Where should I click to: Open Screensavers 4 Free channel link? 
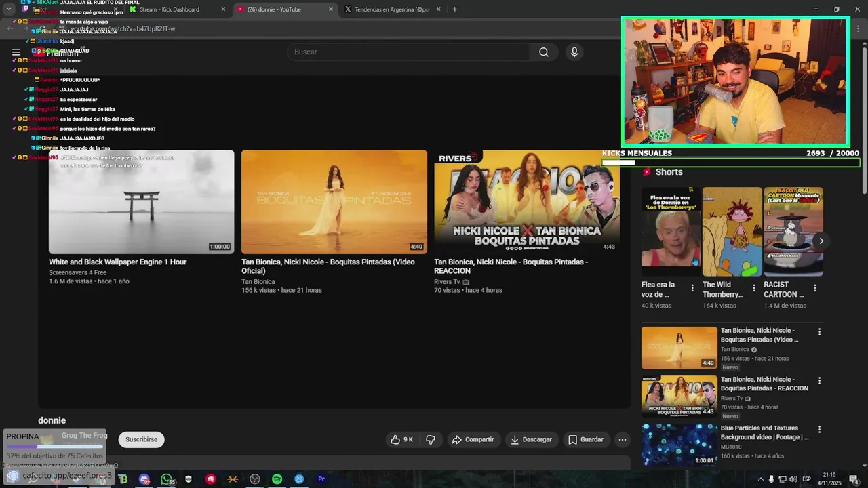(x=77, y=272)
